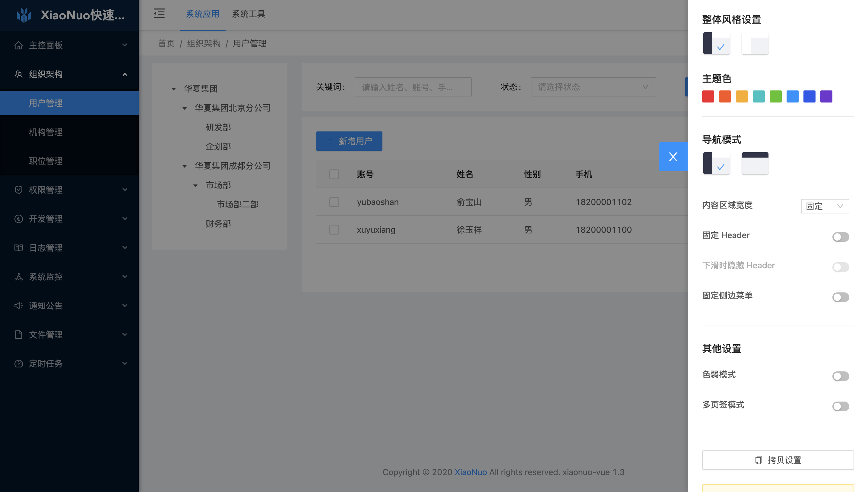Pick the orange-red theme color
Viewport: 868px width, 492px height.
point(725,96)
